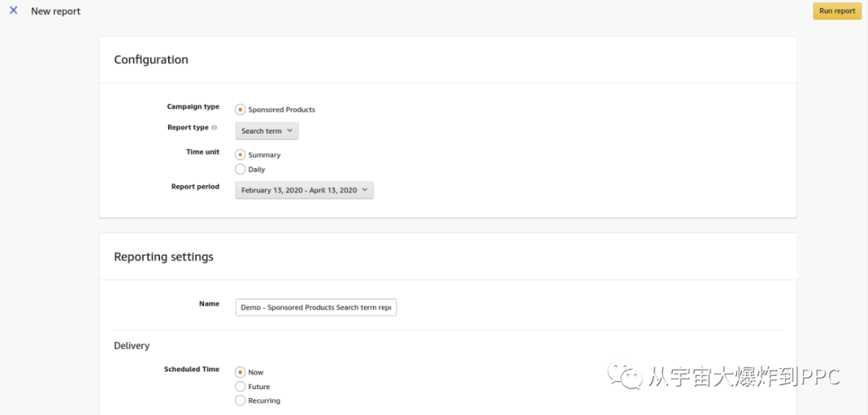Click the Time unit label
Screen dimensions: 868x415
pyautogui.click(x=203, y=152)
